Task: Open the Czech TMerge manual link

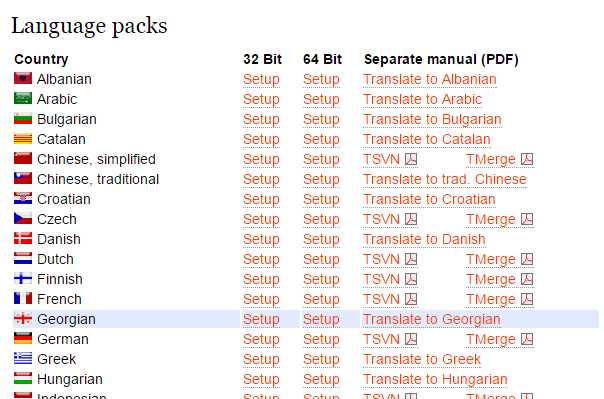Action: click(x=491, y=220)
